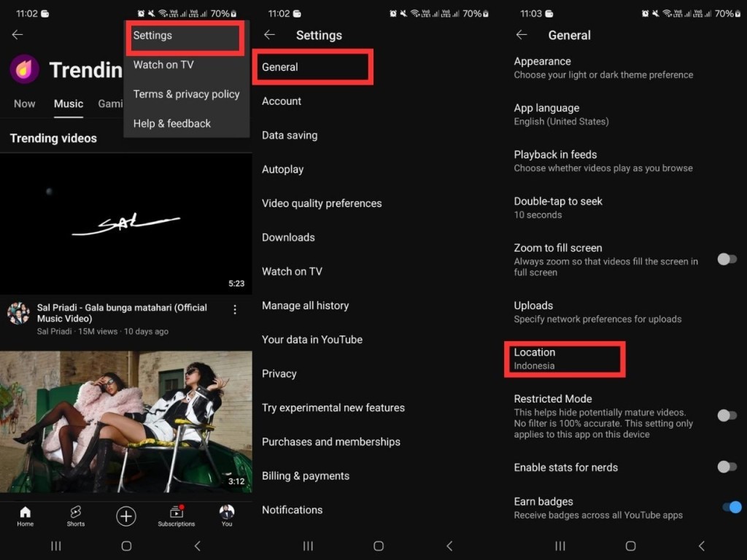The width and height of the screenshot is (747, 560).
Task: Turn on Restricted Mode
Action: click(x=727, y=416)
